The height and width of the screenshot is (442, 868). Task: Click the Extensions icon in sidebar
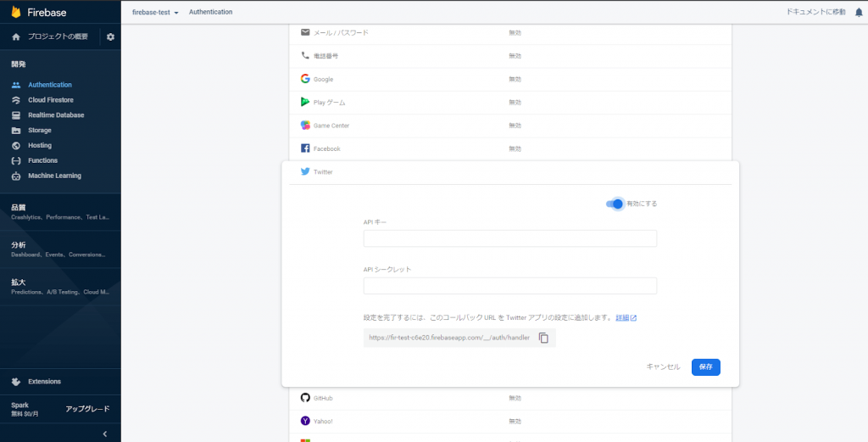tap(16, 382)
